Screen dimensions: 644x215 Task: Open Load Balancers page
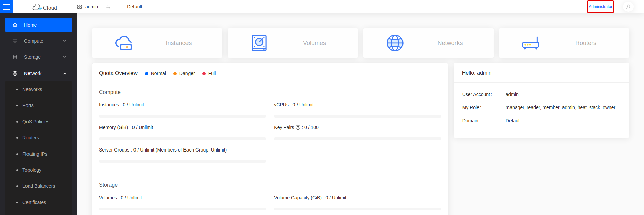(x=39, y=186)
